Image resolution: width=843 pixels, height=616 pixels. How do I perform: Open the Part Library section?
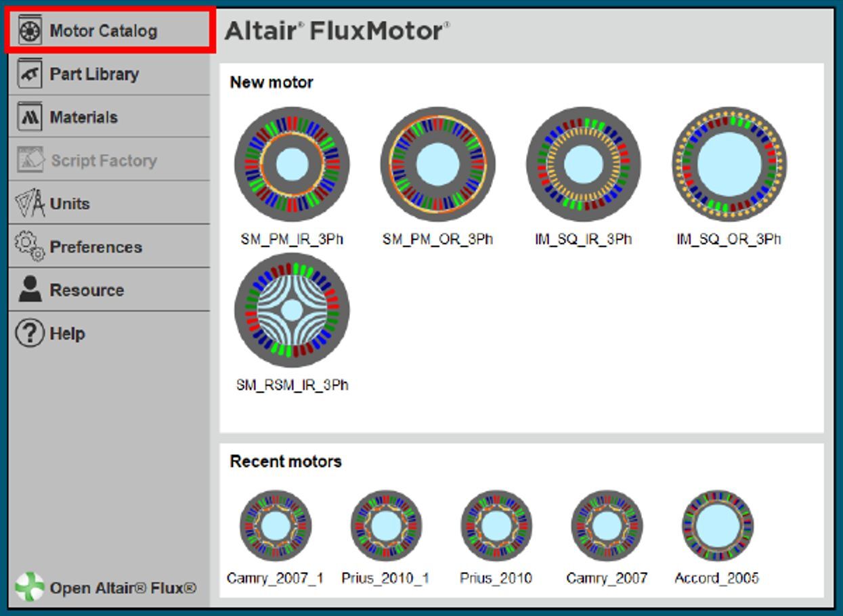click(109, 74)
